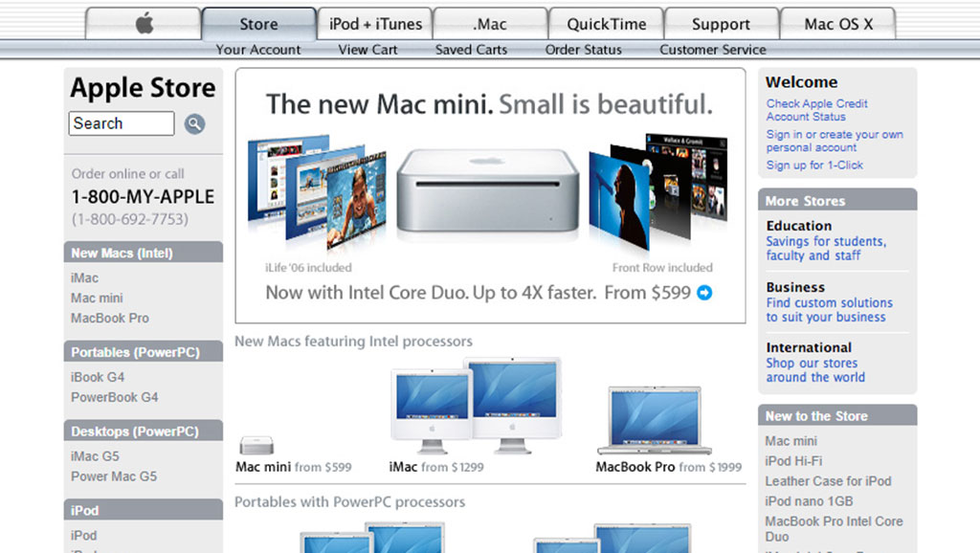This screenshot has height=553, width=980.
Task: Open Leather Case for iPod link
Action: pos(828,481)
